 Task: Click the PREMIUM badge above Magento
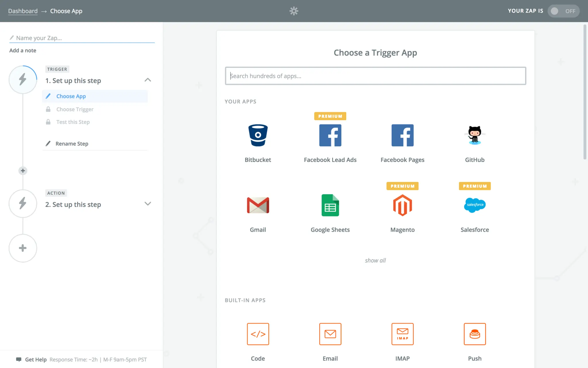pyautogui.click(x=403, y=186)
